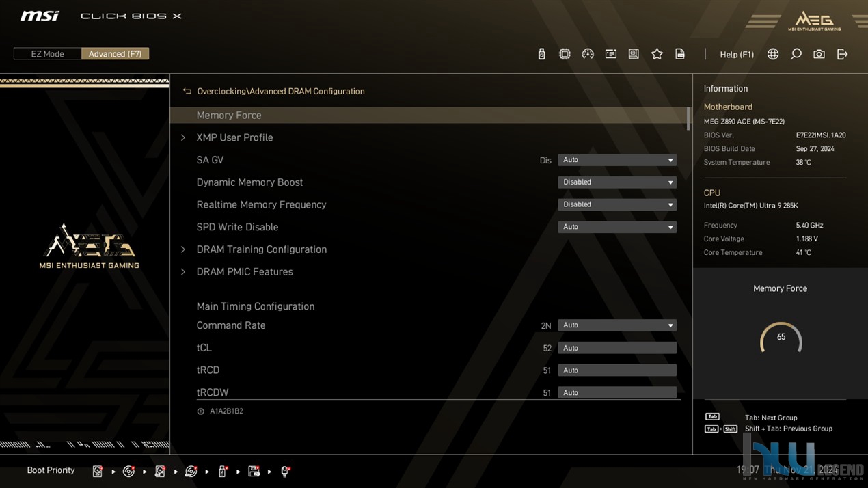The image size is (868, 488).
Task: Click the Tab: Next Group hint
Action: [771, 418]
